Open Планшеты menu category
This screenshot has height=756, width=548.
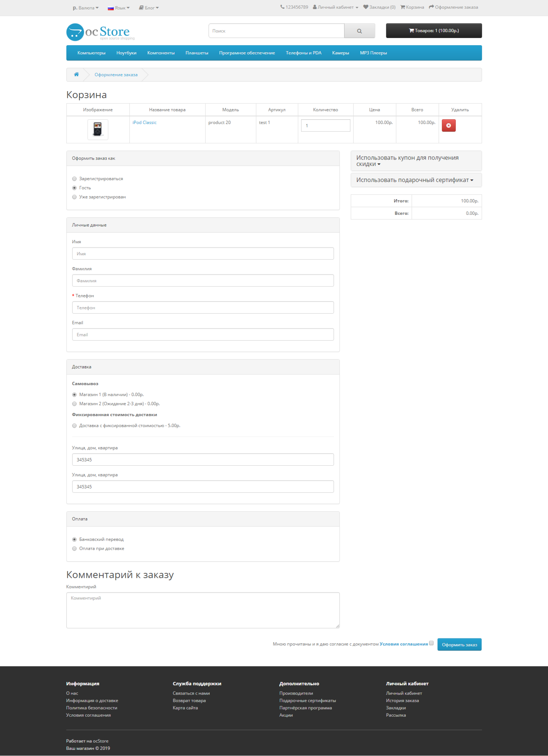tap(197, 53)
